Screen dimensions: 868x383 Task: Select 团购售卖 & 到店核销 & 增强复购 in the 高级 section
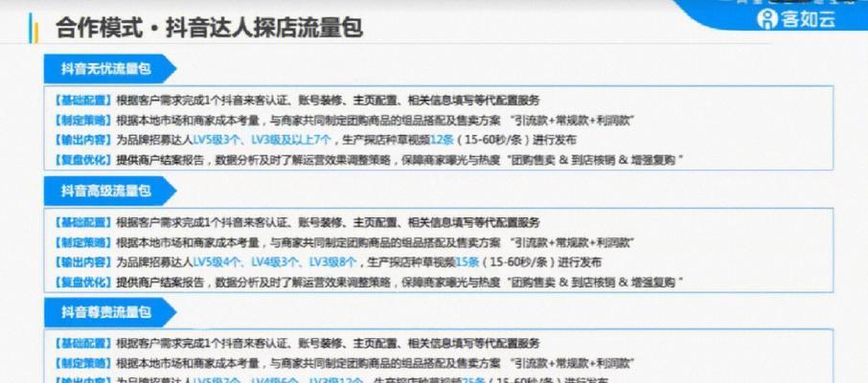(596, 282)
